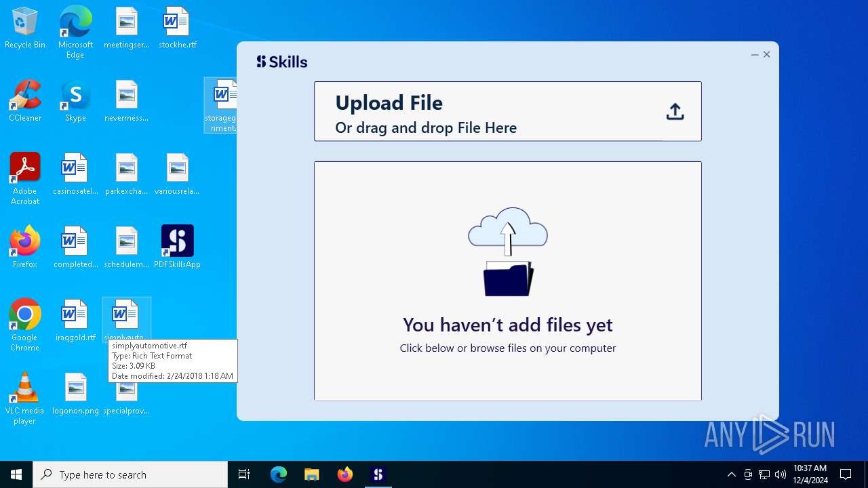The height and width of the screenshot is (488, 868).
Task: Click 'Click below or browse files' text
Action: (x=508, y=348)
